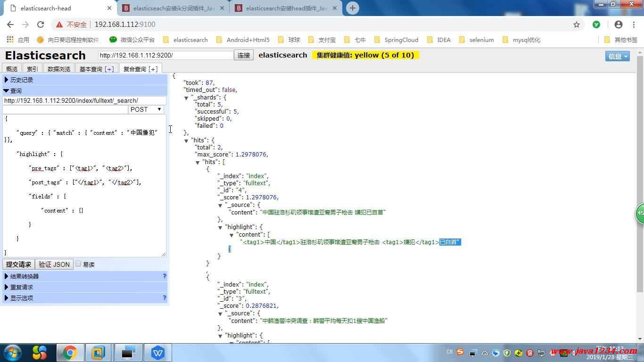Collapse _source node of hit with _id 3
The width and height of the screenshot is (644, 362).
pyautogui.click(x=221, y=314)
